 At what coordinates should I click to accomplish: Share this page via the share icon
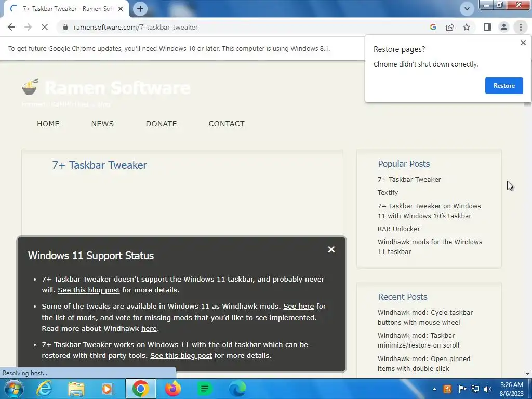tap(450, 27)
